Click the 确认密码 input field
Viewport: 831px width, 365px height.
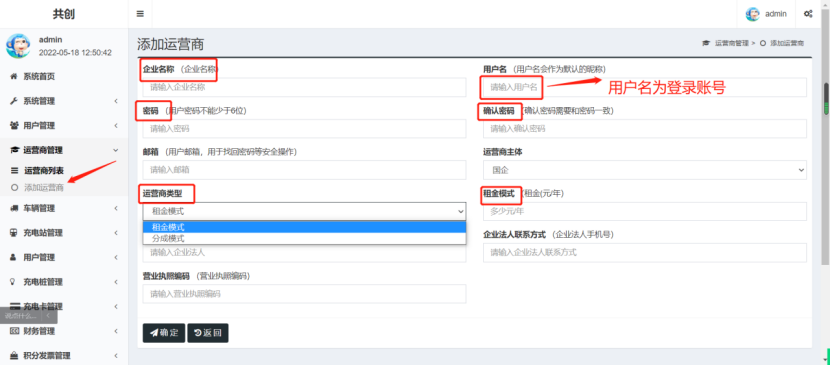tap(644, 129)
